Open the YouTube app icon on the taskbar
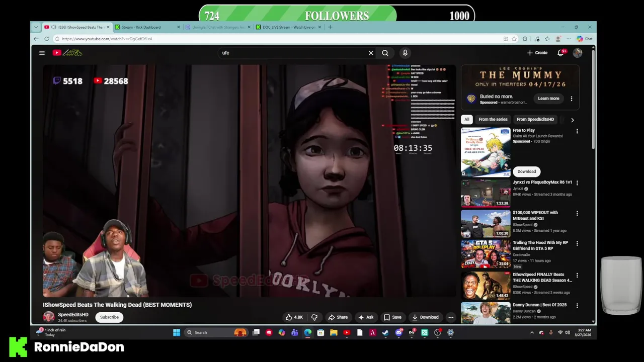Screen dimensions: 644x362 pos(347,332)
